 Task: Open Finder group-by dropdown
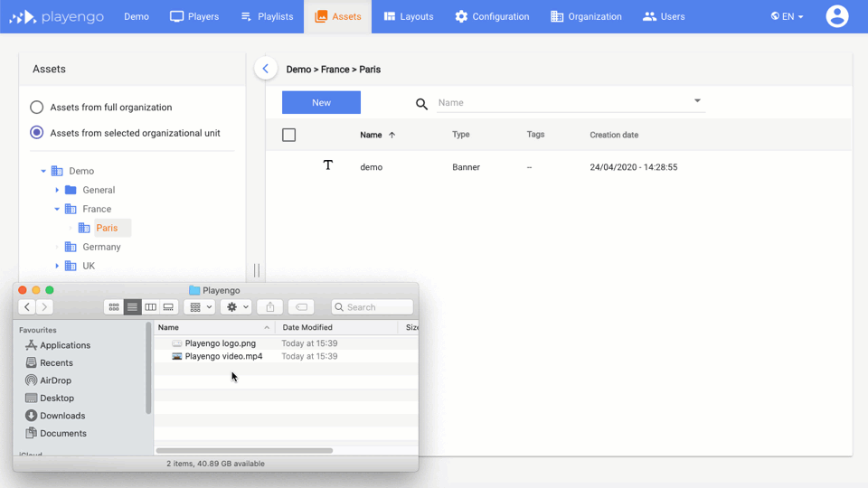(200, 307)
